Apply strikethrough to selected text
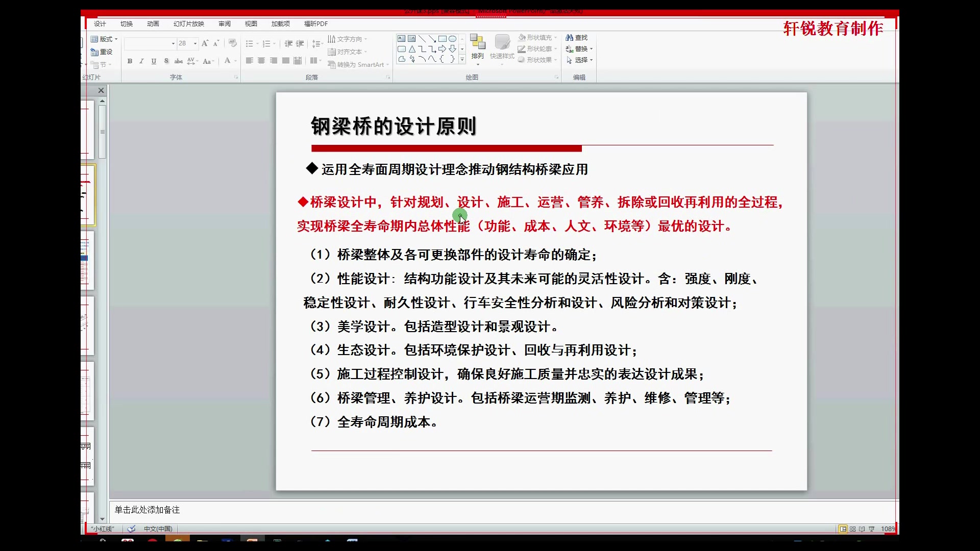Screen dimensions: 980x551 pos(178,61)
